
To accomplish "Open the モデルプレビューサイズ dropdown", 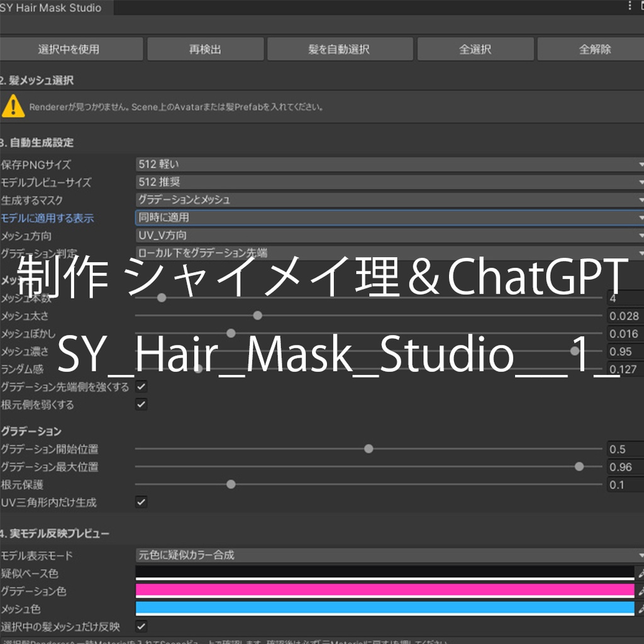I will [389, 182].
